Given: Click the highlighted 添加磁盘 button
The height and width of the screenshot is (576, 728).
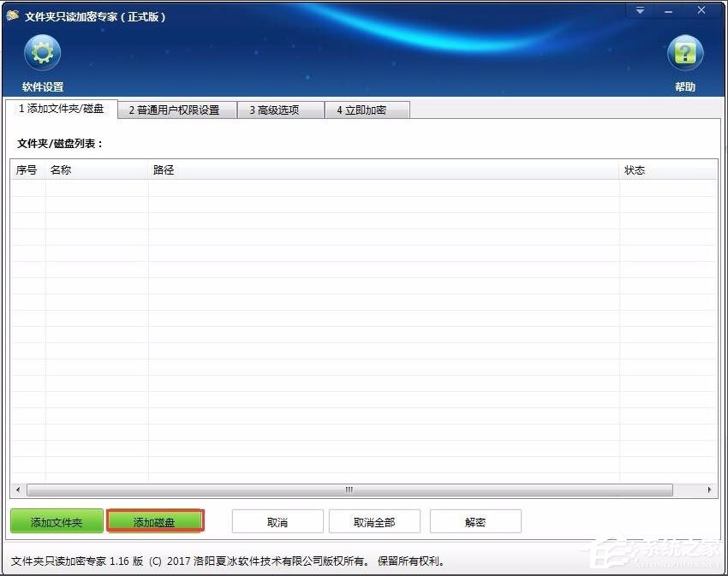Looking at the screenshot, I should pyautogui.click(x=155, y=521).
